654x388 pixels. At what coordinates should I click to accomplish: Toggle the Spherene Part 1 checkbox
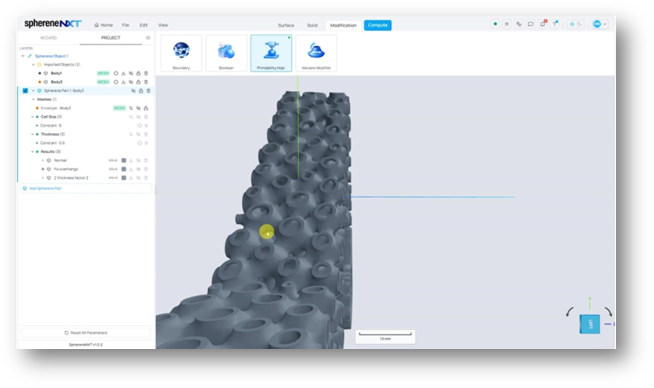tap(25, 91)
